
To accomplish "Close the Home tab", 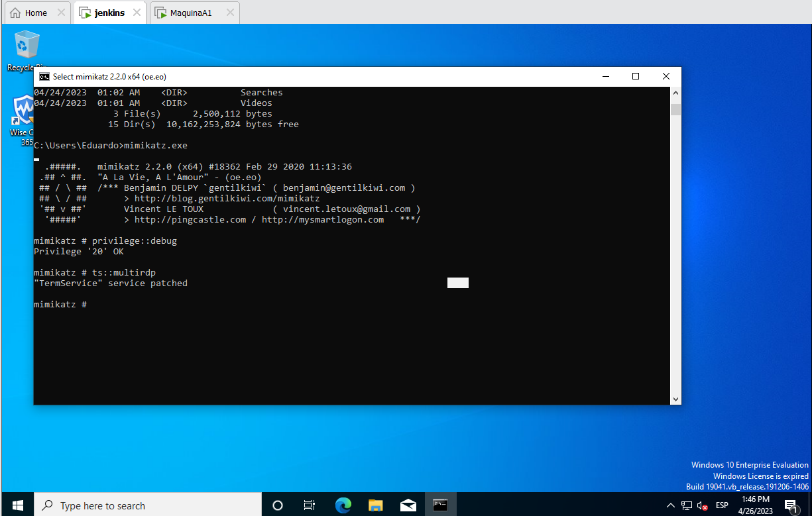I will pyautogui.click(x=61, y=13).
